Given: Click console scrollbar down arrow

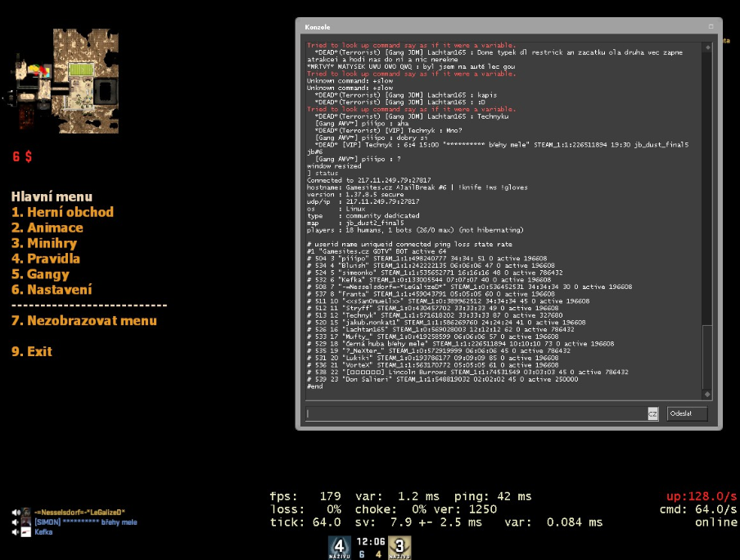Looking at the screenshot, I should click(x=707, y=395).
